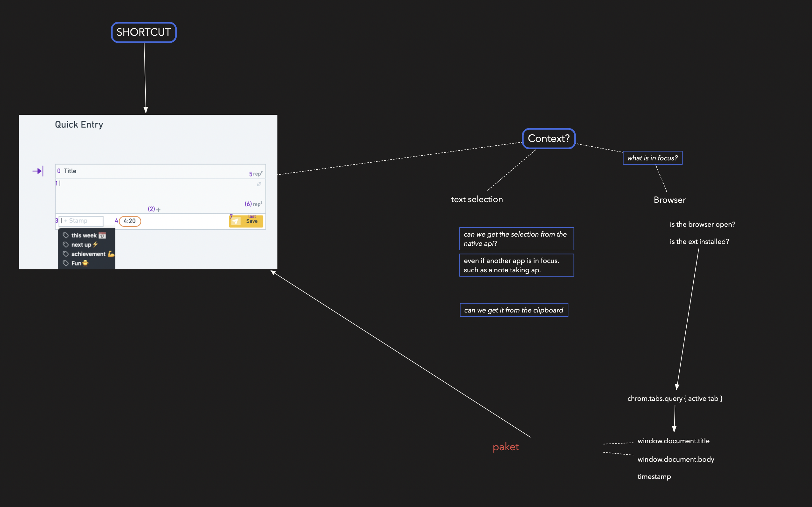Click the plus icon below note body
The width and height of the screenshot is (812, 507).
point(158,209)
